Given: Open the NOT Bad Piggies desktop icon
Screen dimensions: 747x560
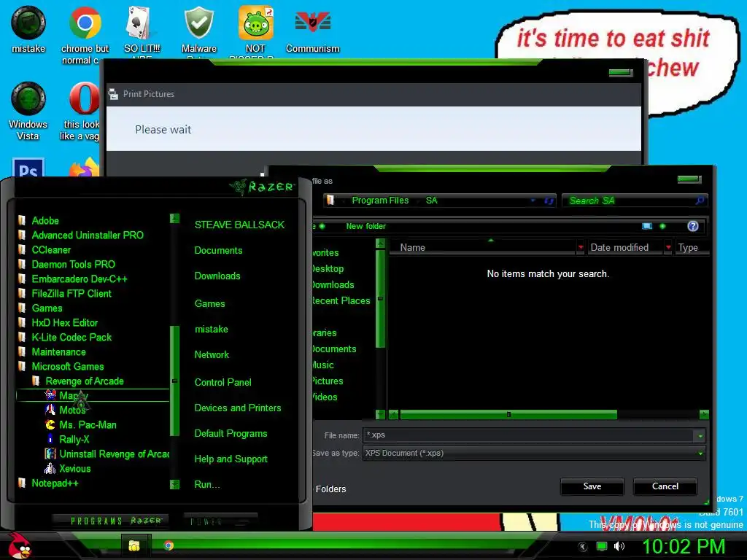Looking at the screenshot, I should [x=256, y=29].
